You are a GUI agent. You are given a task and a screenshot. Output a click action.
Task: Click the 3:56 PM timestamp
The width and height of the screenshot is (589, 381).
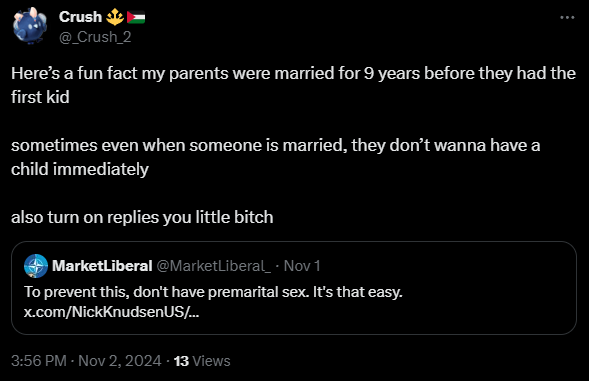39,361
